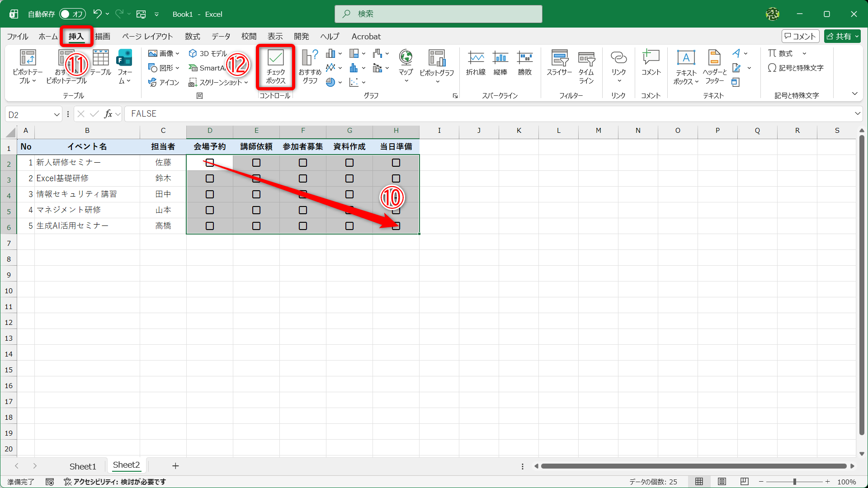Open the 挿入 ribbon tab
The height and width of the screenshot is (488, 868).
pyautogui.click(x=76, y=37)
